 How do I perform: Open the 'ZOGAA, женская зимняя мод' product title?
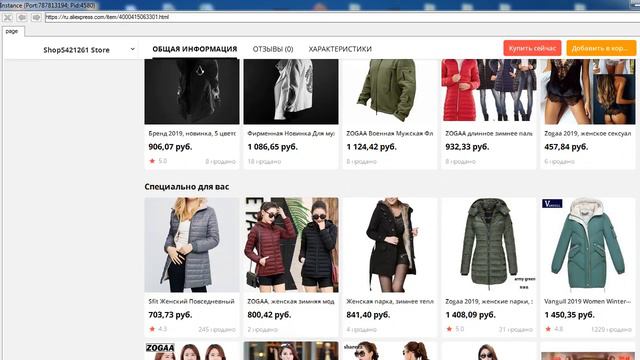pyautogui.click(x=291, y=301)
